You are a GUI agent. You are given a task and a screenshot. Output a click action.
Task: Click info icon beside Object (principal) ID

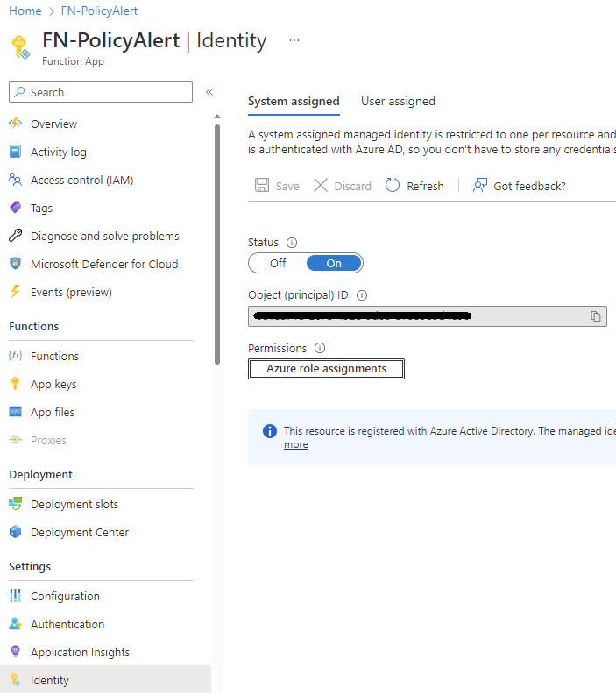[362, 295]
